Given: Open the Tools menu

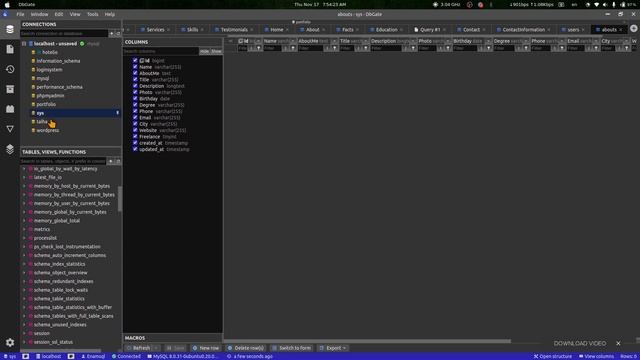Looking at the screenshot, I should click(93, 14).
